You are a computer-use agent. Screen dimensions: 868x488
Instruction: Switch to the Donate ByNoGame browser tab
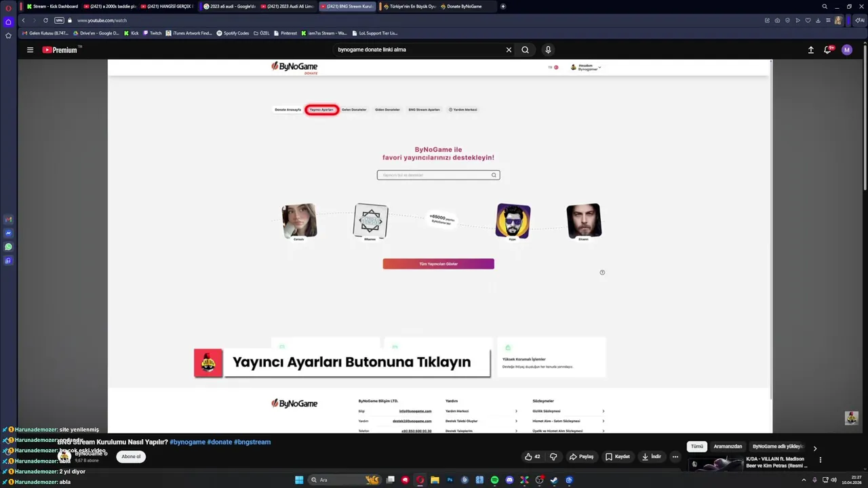[465, 6]
